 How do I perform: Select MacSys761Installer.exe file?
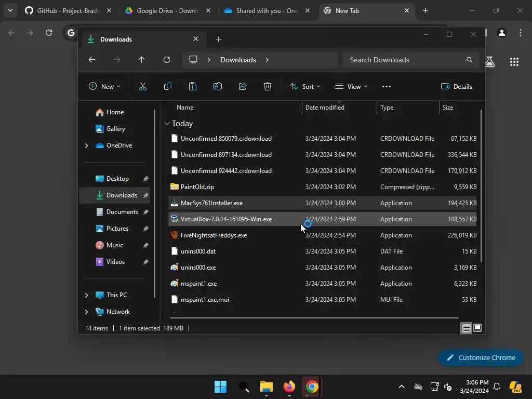[x=322, y=203]
